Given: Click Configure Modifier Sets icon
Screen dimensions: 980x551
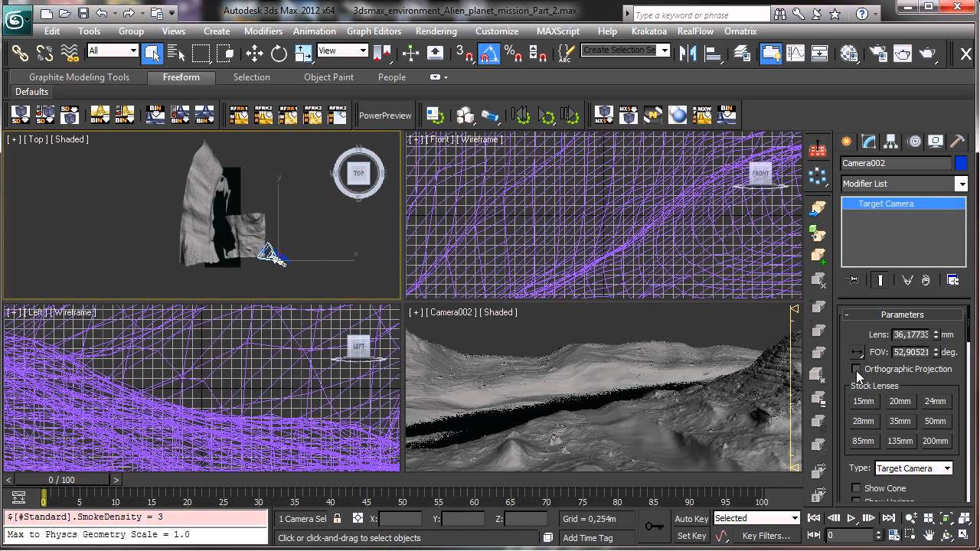Looking at the screenshot, I should pos(953,280).
